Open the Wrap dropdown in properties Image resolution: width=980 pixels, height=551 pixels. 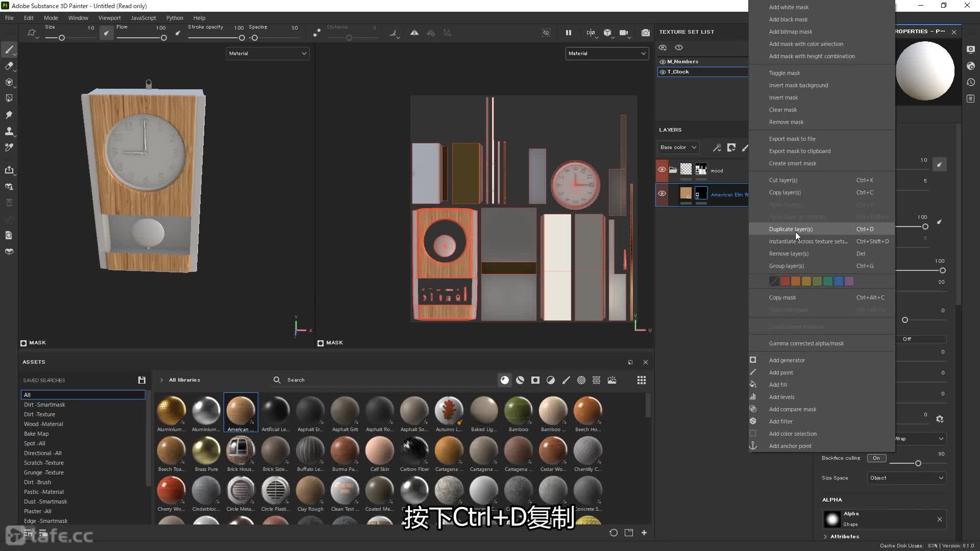point(920,439)
